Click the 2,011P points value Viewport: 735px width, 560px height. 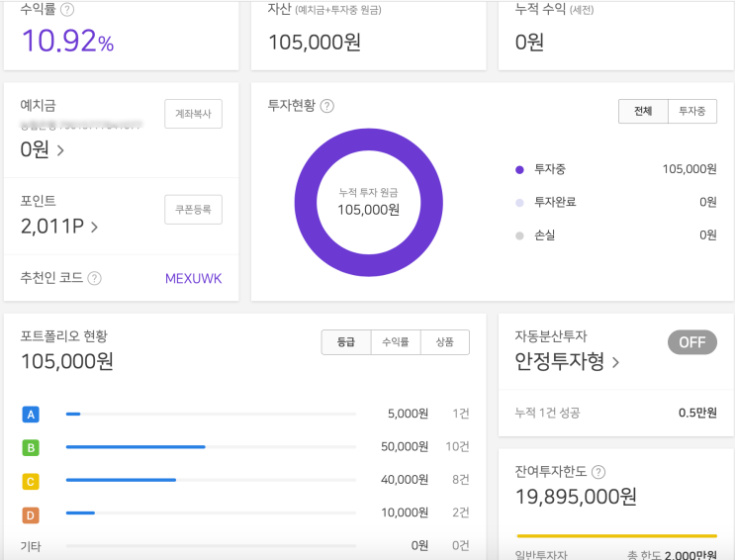(x=52, y=227)
